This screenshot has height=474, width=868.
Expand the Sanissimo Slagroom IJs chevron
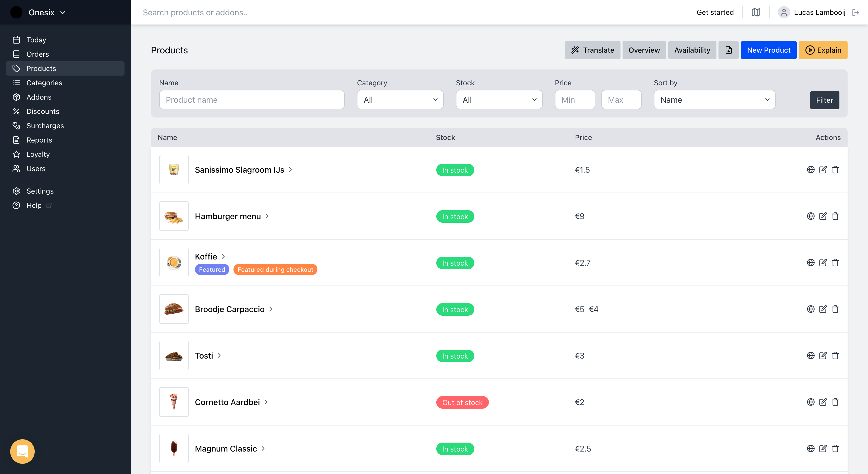coord(290,170)
